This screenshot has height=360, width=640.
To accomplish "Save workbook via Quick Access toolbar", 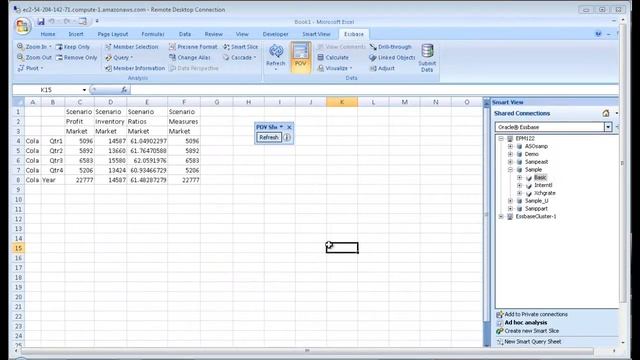I will tap(40, 22).
